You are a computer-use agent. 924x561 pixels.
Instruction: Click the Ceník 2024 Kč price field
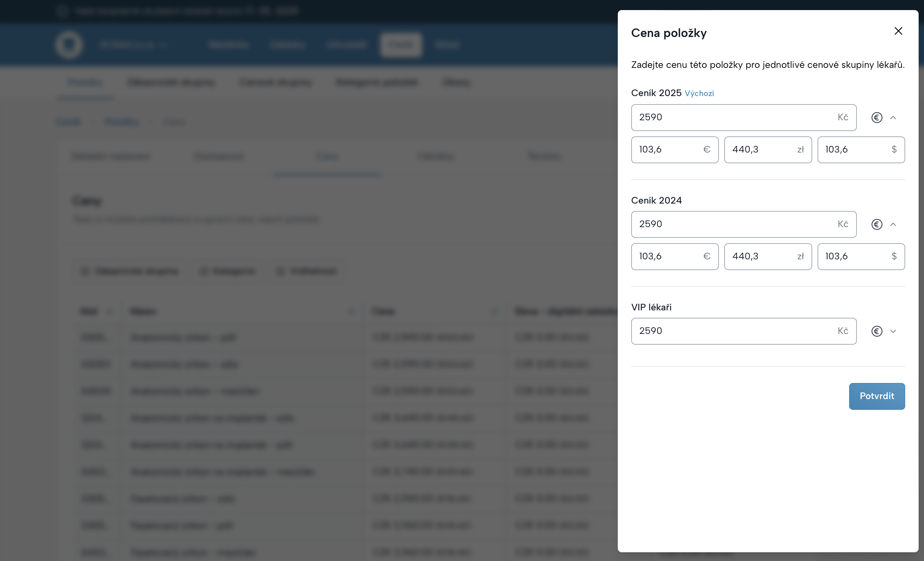coord(744,224)
